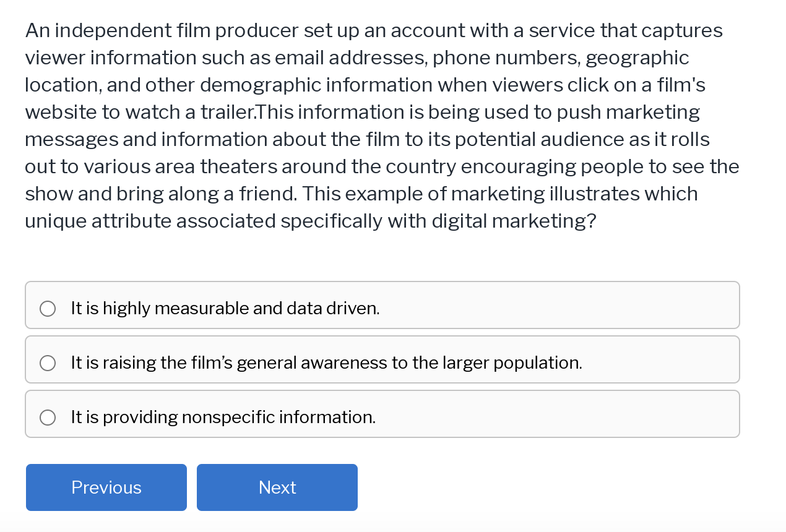
Task: Click the unselected circle beside the second option
Action: 48,363
